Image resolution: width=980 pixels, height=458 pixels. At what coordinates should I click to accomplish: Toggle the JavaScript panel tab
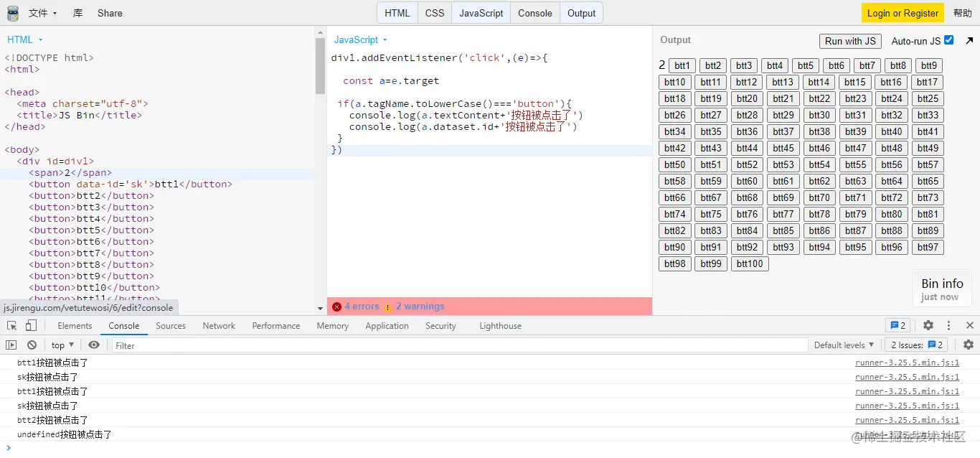481,13
